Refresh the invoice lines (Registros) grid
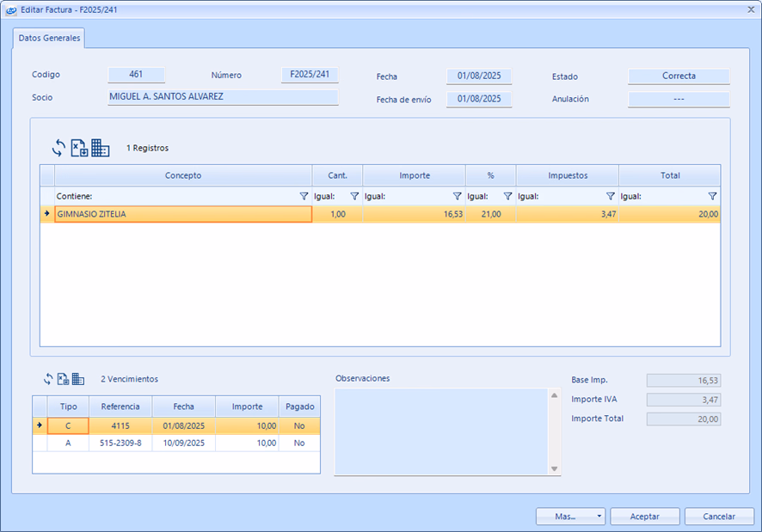Image resolution: width=762 pixels, height=532 pixels. 58,148
